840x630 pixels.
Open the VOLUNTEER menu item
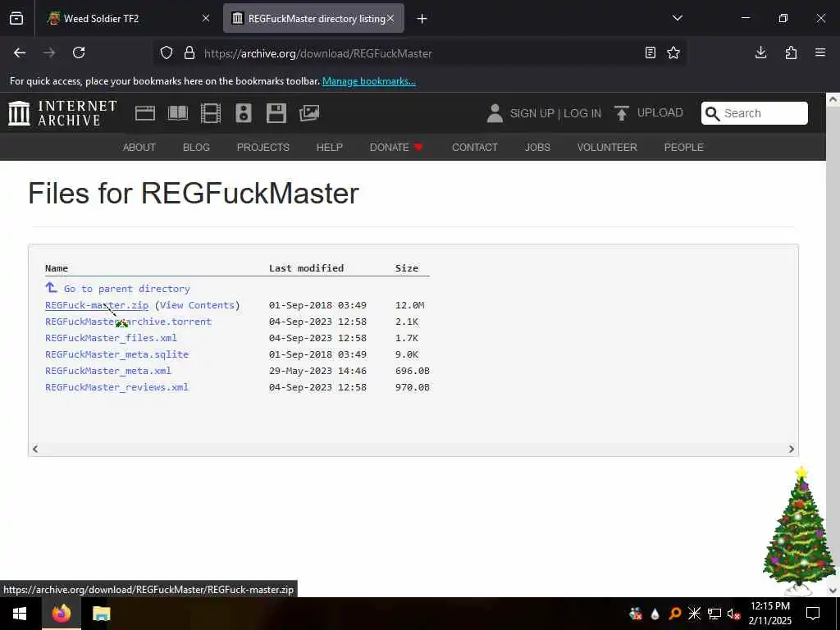click(x=607, y=148)
